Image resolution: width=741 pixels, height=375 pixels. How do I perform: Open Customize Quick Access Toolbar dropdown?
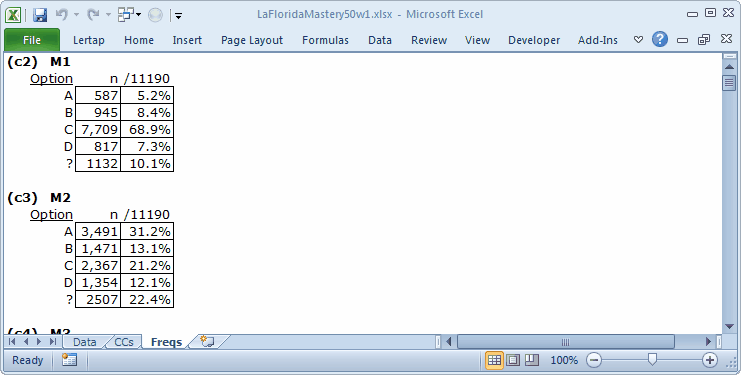pos(178,16)
